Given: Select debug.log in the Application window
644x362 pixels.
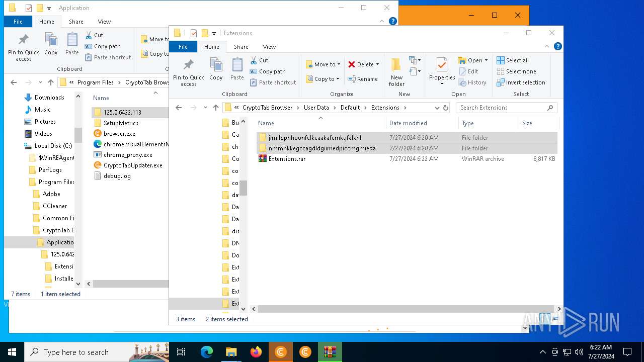Looking at the screenshot, I should pos(117,176).
